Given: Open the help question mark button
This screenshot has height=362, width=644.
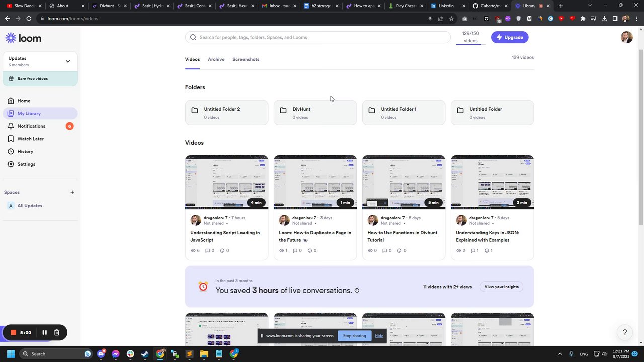Looking at the screenshot, I should point(625,332).
